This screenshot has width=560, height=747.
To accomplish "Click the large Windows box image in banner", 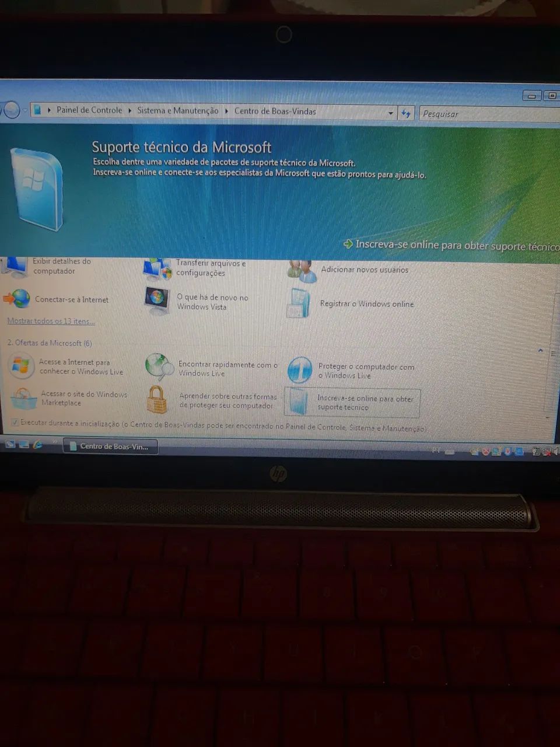I will tap(38, 188).
